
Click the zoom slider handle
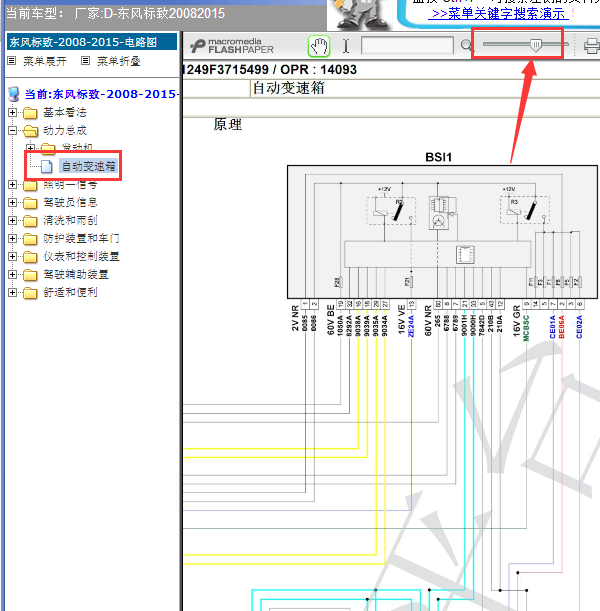pos(536,45)
